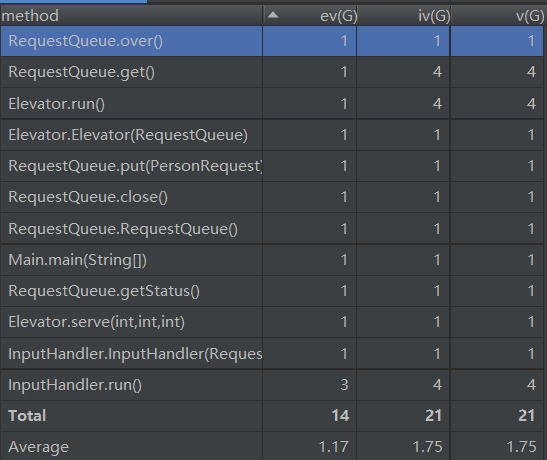
Task: Sort by ev(G) column header
Action: pyautogui.click(x=310, y=16)
